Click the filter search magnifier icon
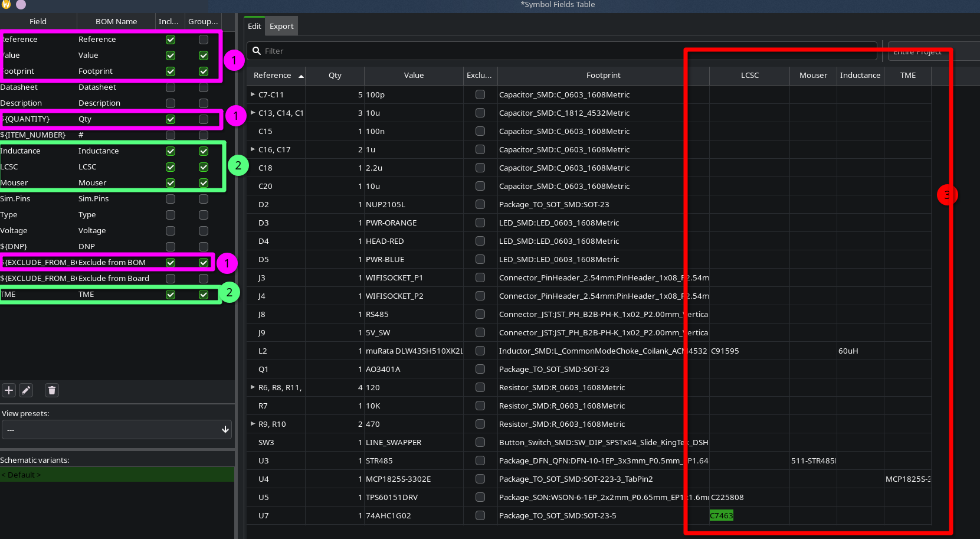 (x=257, y=51)
